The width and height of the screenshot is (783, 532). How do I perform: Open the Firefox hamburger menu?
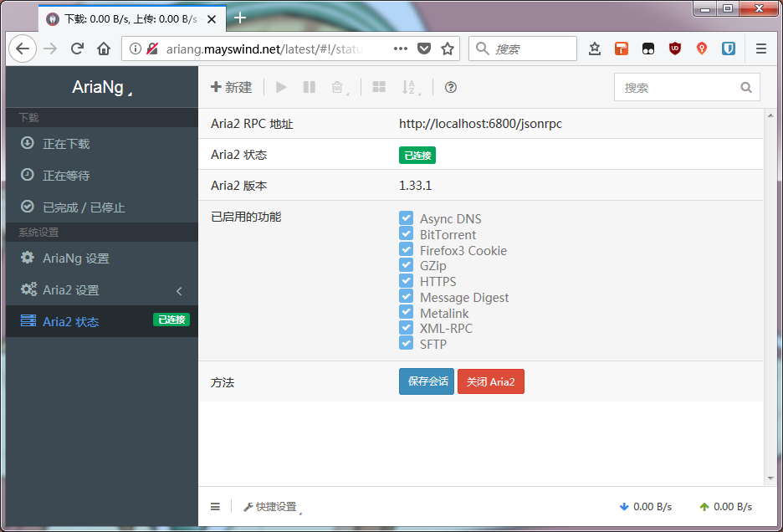[x=761, y=49]
